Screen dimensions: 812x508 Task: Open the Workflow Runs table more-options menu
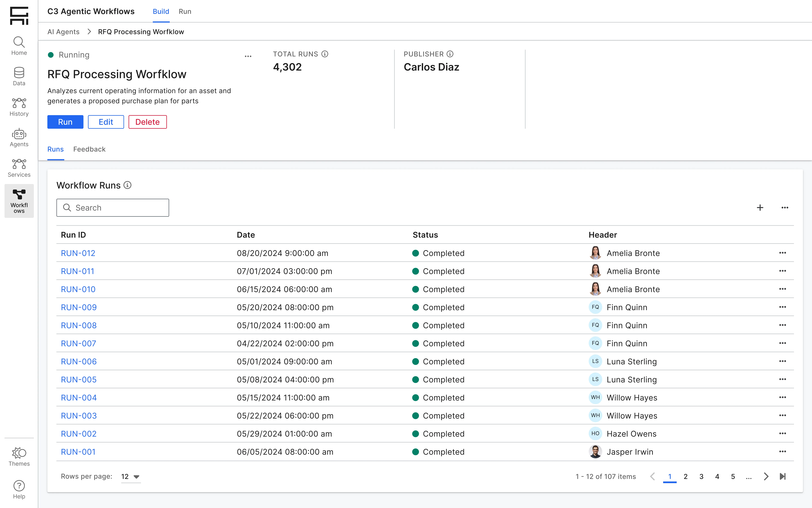785,208
